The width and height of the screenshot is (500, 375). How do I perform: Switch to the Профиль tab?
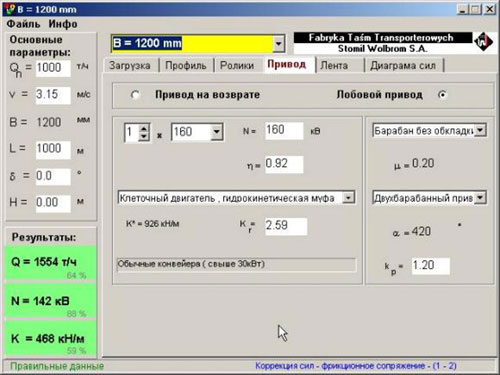click(x=186, y=65)
